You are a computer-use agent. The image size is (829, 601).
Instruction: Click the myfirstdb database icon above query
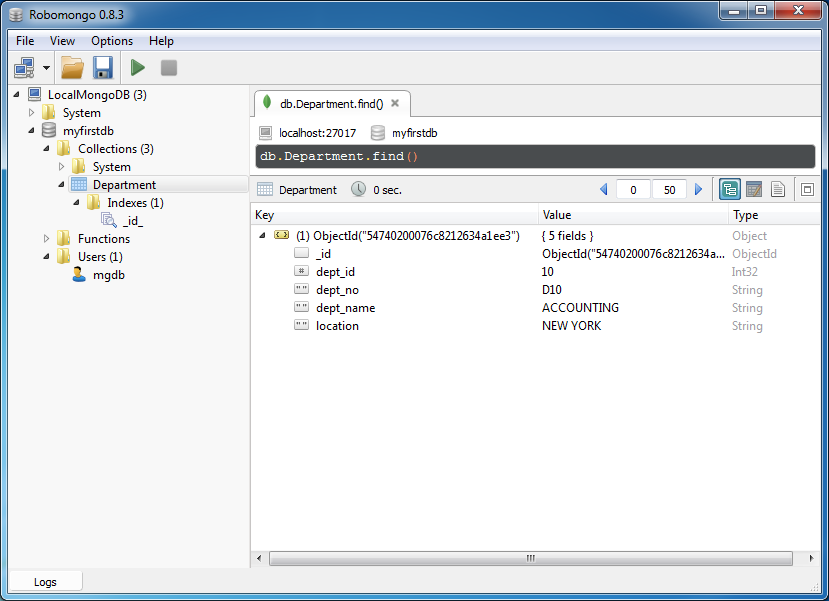click(377, 133)
